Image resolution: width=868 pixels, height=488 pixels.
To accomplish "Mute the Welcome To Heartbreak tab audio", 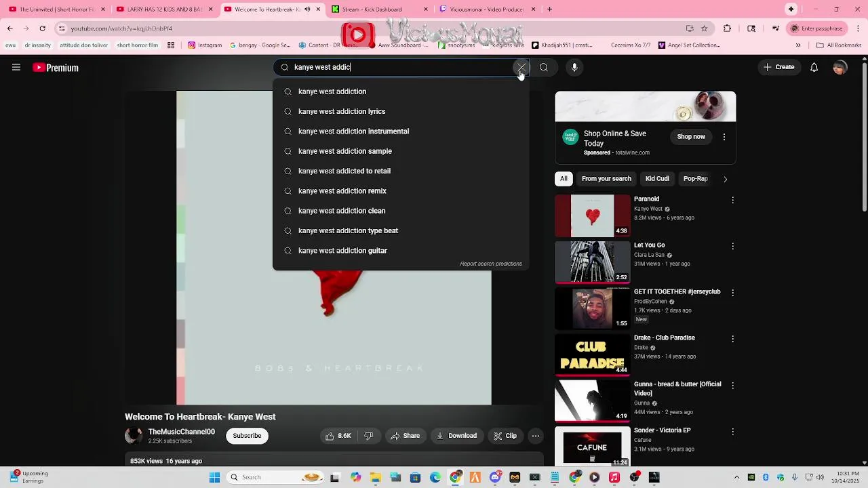I will pos(307,9).
